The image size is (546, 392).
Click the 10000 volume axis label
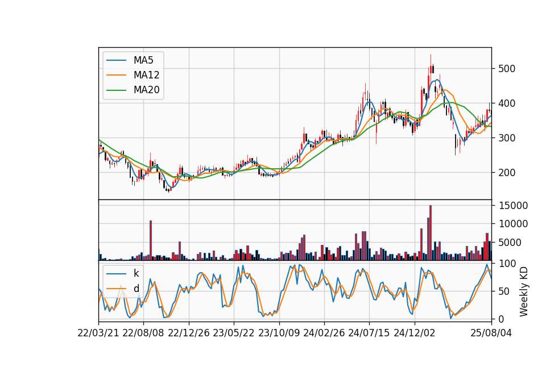click(x=513, y=224)
